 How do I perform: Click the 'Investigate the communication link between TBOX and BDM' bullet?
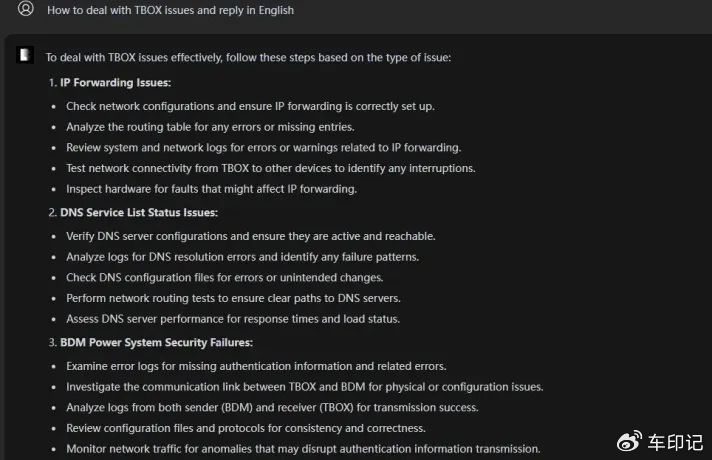pyautogui.click(x=305, y=387)
